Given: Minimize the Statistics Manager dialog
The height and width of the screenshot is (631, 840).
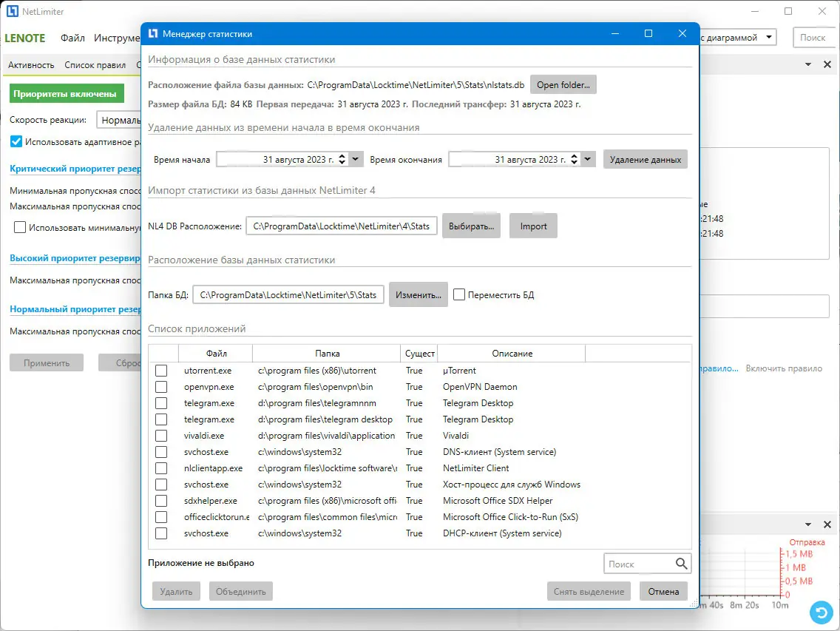Looking at the screenshot, I should (x=615, y=33).
